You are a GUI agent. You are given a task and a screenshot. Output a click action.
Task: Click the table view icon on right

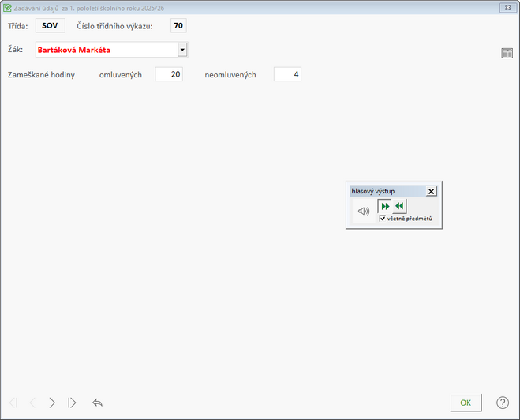click(507, 53)
